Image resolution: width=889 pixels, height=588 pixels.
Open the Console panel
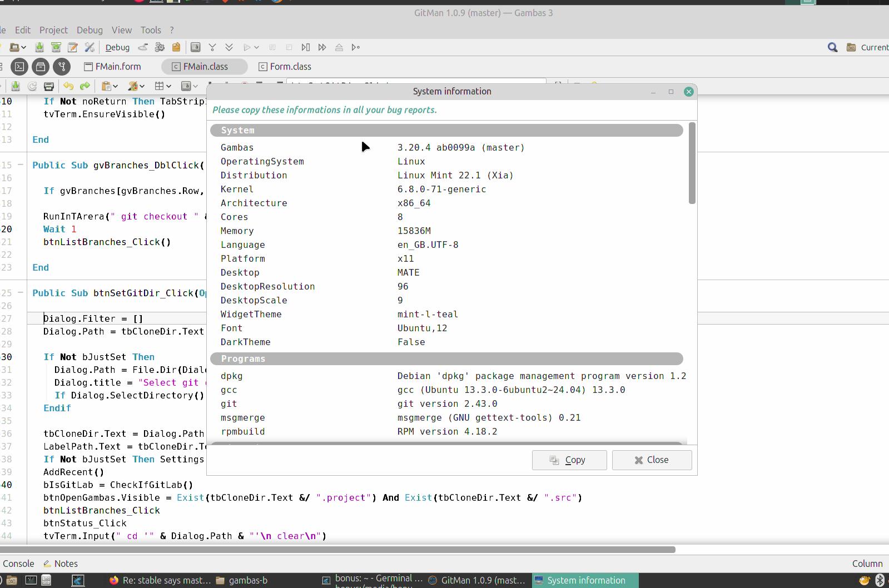(x=18, y=564)
